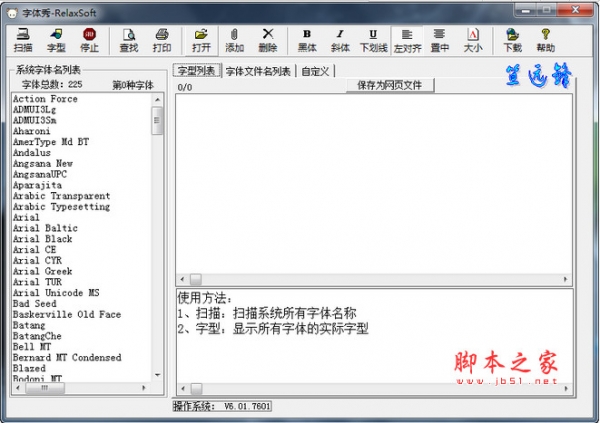This screenshot has height=423, width=600.
Task: Select Blazed font entry
Action: coord(29,368)
